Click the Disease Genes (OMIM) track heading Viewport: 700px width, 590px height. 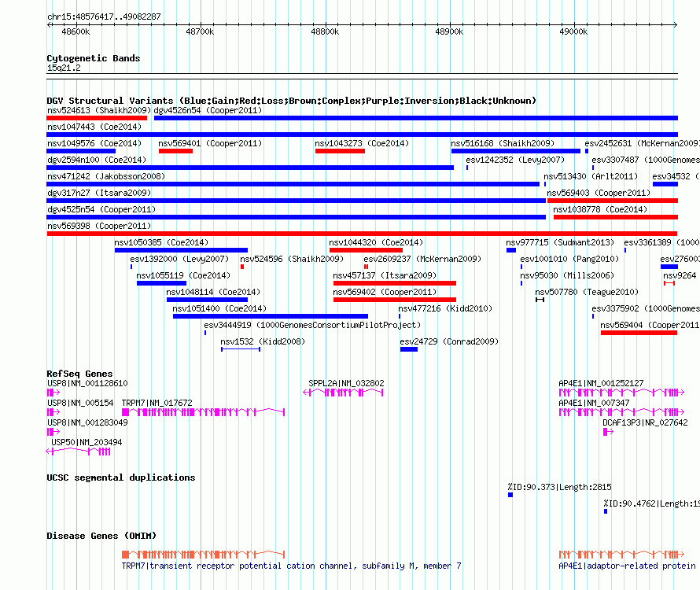coord(101,536)
